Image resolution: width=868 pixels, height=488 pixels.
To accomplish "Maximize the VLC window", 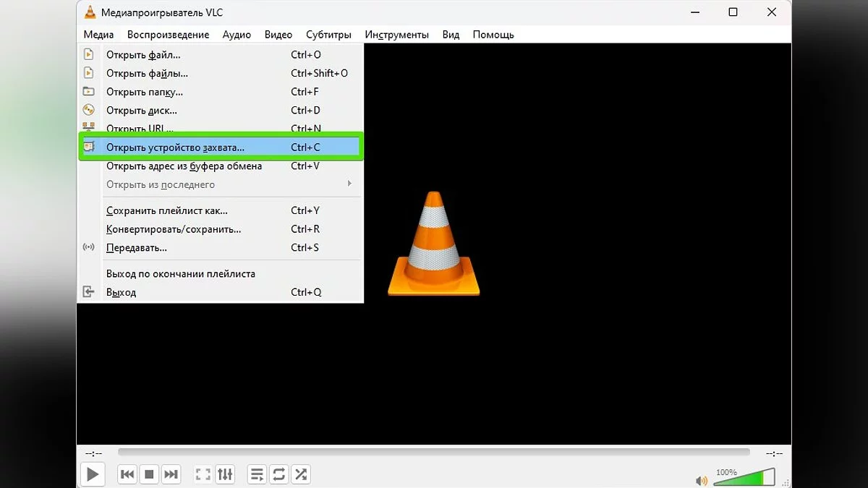I will click(x=733, y=12).
